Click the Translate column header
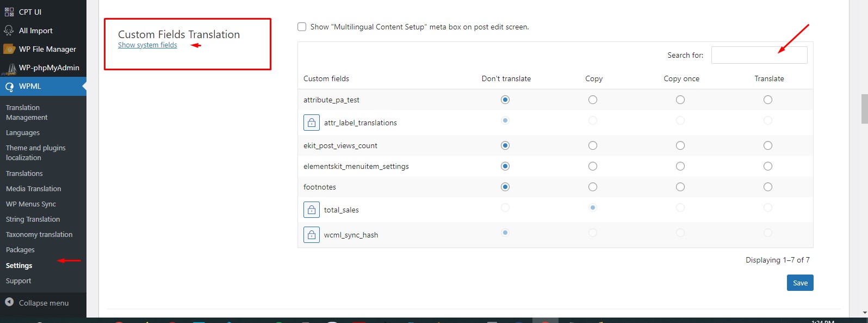 pos(769,78)
